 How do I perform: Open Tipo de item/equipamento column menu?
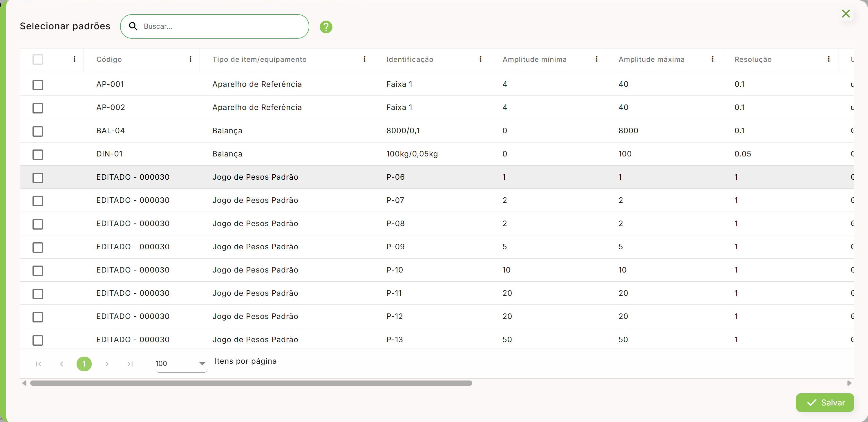[365, 59]
